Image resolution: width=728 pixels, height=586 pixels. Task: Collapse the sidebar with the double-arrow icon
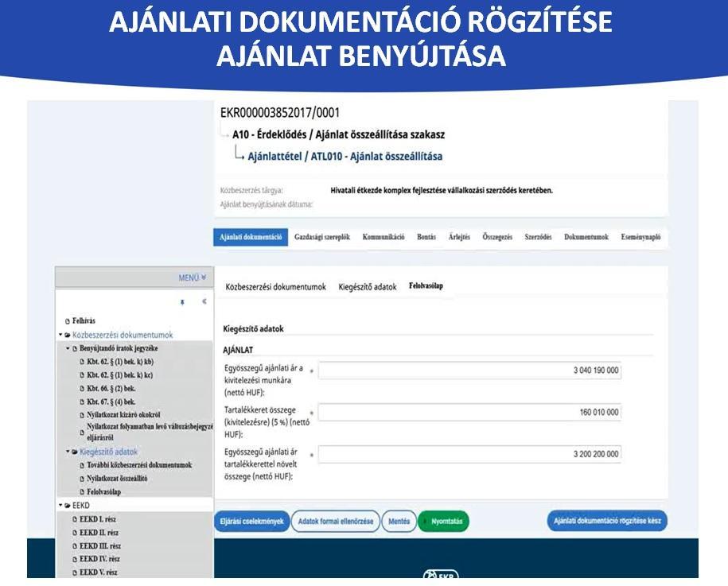(204, 301)
